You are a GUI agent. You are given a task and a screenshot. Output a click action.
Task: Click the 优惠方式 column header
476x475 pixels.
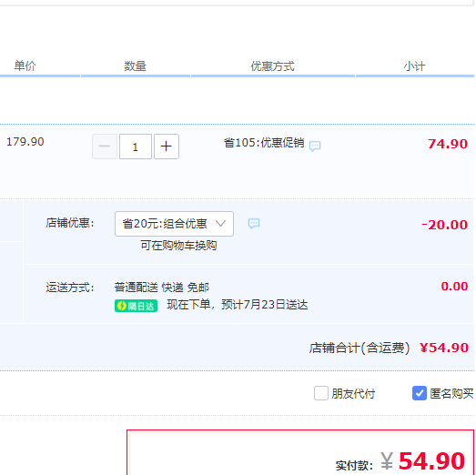tap(272, 66)
